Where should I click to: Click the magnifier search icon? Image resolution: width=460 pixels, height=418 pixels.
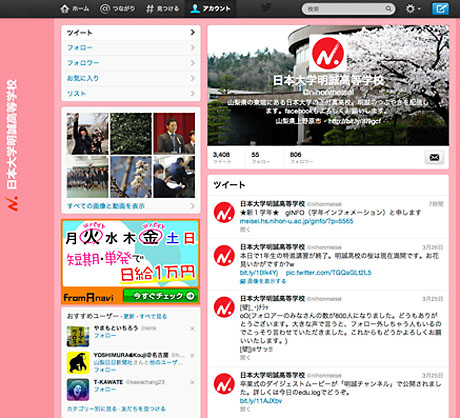click(x=388, y=9)
